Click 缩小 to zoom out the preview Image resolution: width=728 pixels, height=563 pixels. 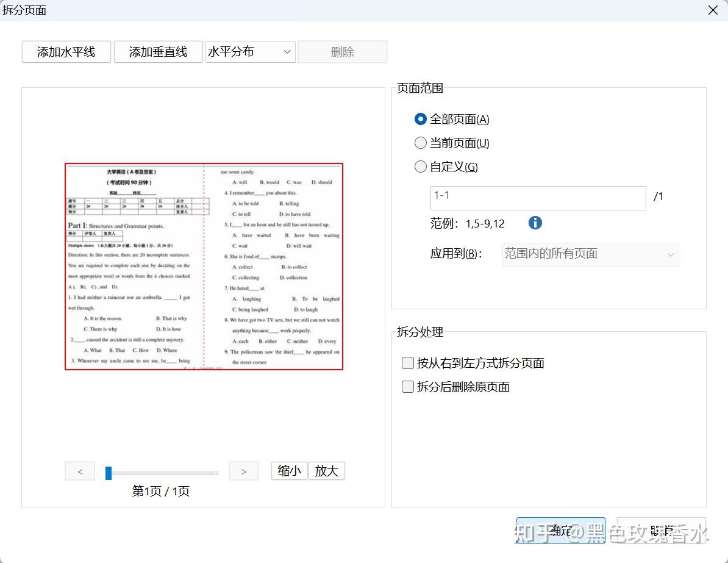[x=288, y=470]
